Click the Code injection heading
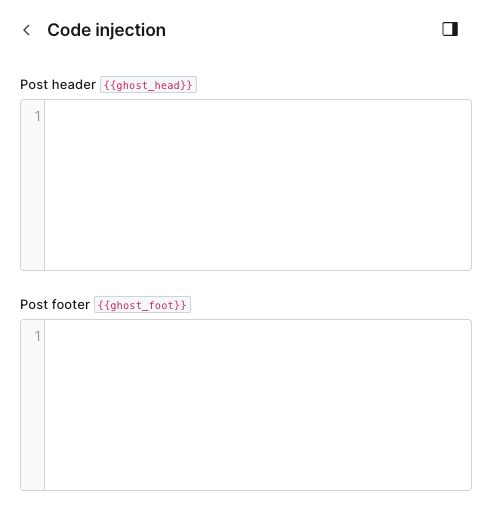Image resolution: width=490 pixels, height=516 pixels. coord(106,30)
